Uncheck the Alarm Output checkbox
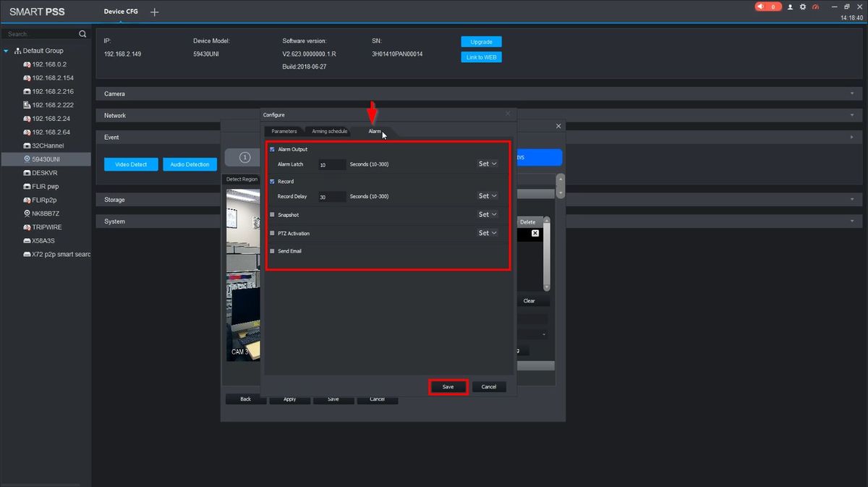 pos(272,149)
